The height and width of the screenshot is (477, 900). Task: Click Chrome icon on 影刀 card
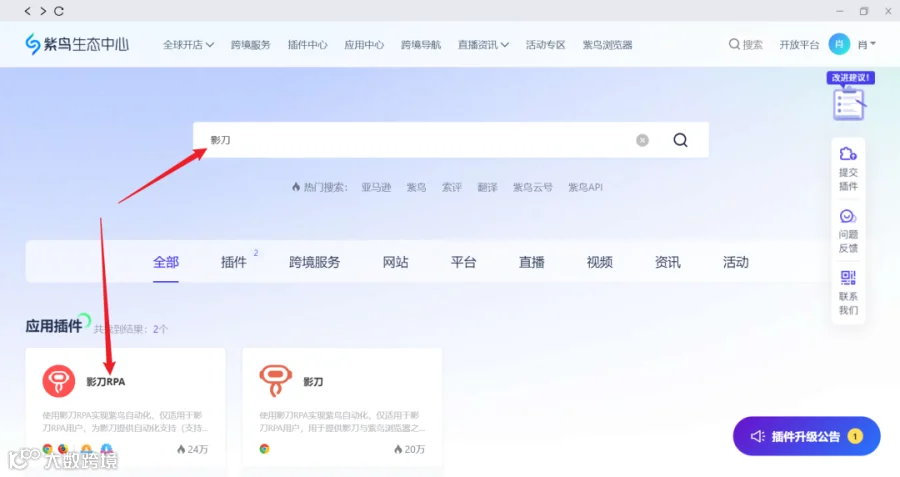(265, 449)
